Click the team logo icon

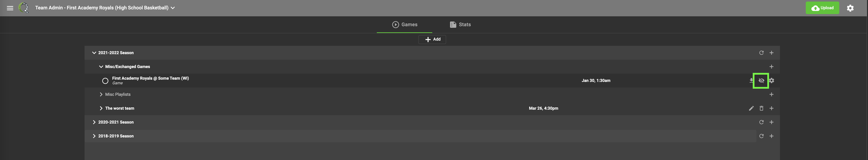coord(24,8)
